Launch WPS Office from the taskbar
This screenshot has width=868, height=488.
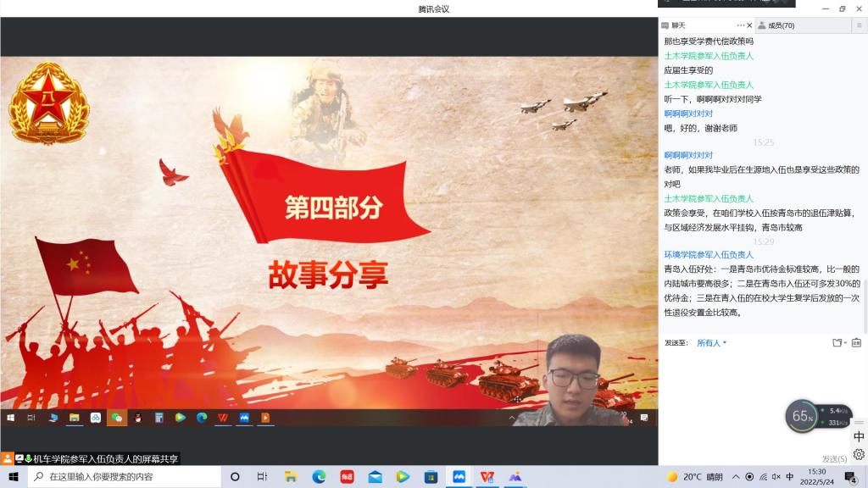click(x=487, y=476)
